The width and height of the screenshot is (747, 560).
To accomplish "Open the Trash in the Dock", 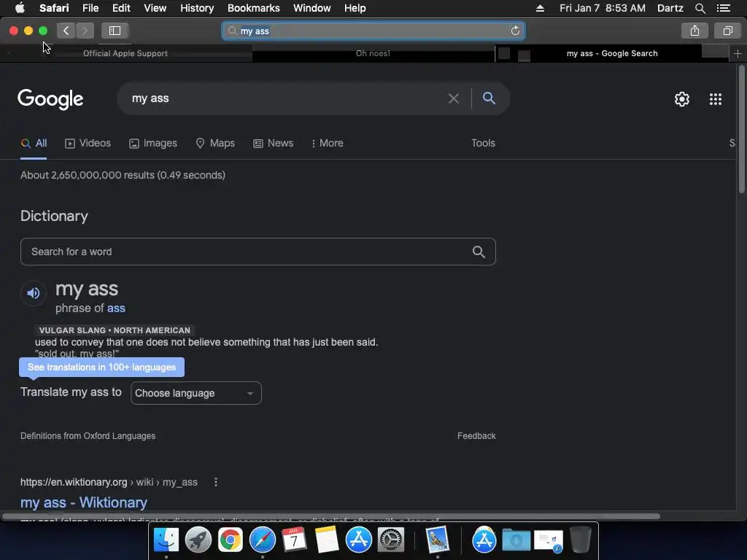I will tap(580, 540).
